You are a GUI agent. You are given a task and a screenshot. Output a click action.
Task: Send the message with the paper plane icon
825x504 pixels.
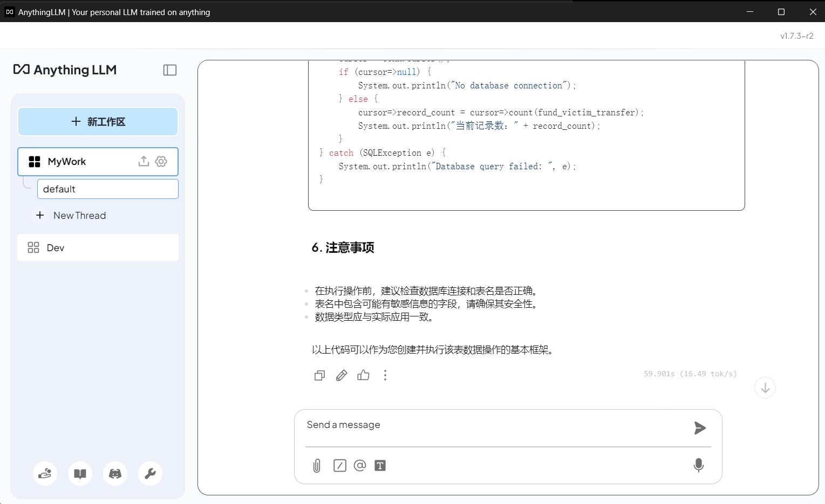tap(700, 428)
